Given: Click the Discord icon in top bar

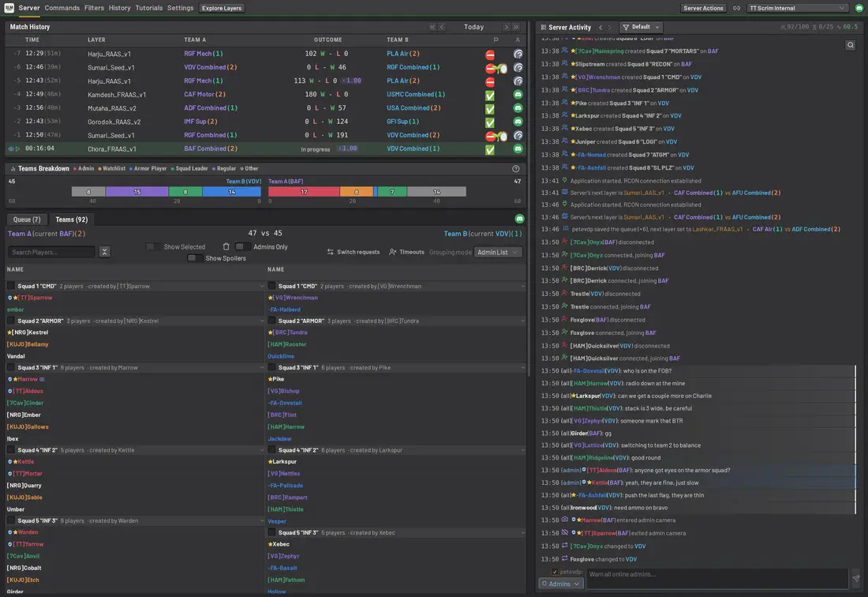Looking at the screenshot, I should pyautogui.click(x=859, y=8).
